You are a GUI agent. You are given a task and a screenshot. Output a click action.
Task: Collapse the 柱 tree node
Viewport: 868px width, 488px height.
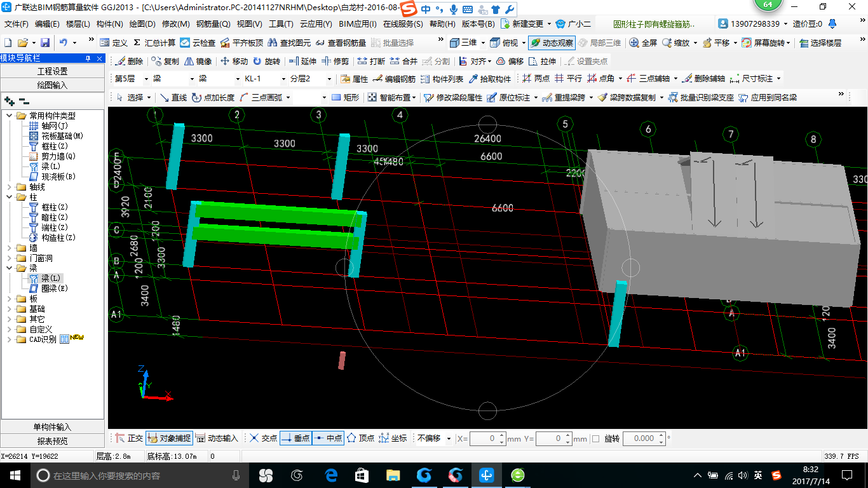(10, 197)
